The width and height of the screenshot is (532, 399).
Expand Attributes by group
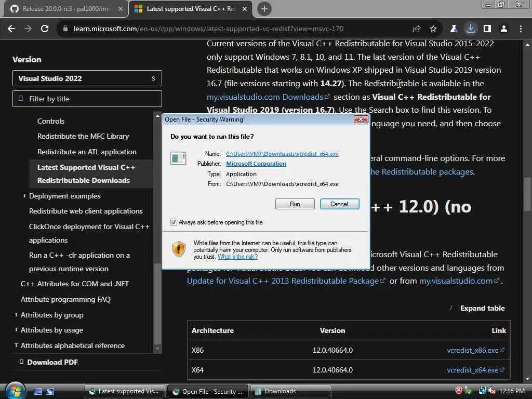coord(16,315)
